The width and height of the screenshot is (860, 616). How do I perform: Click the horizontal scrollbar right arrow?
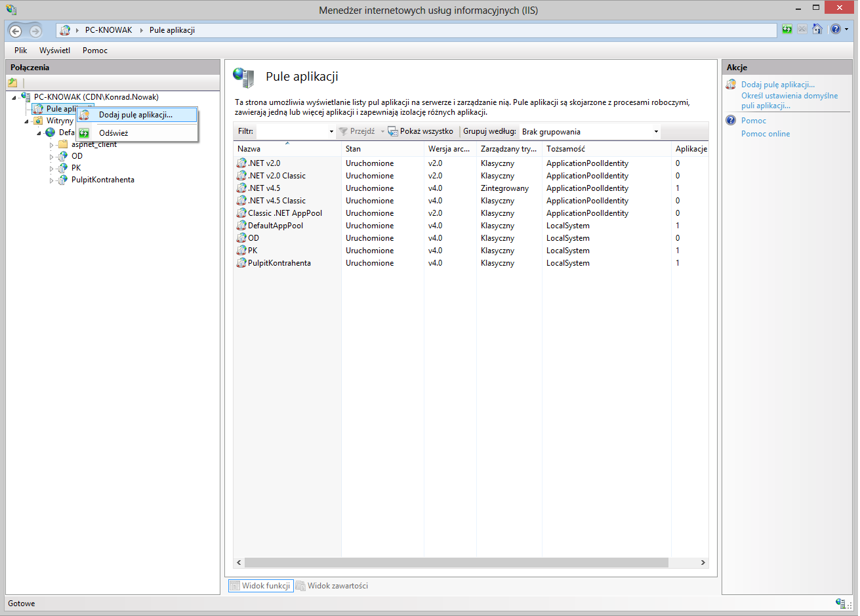point(703,563)
